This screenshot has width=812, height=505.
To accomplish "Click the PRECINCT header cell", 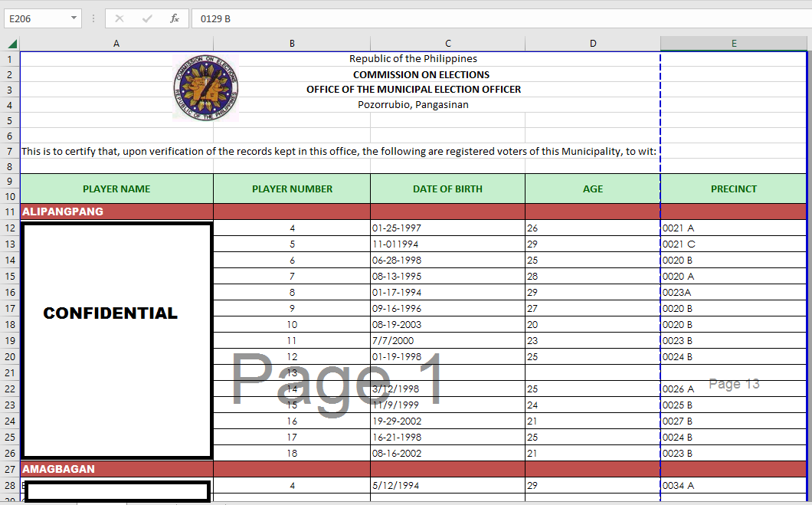I will (x=734, y=189).
